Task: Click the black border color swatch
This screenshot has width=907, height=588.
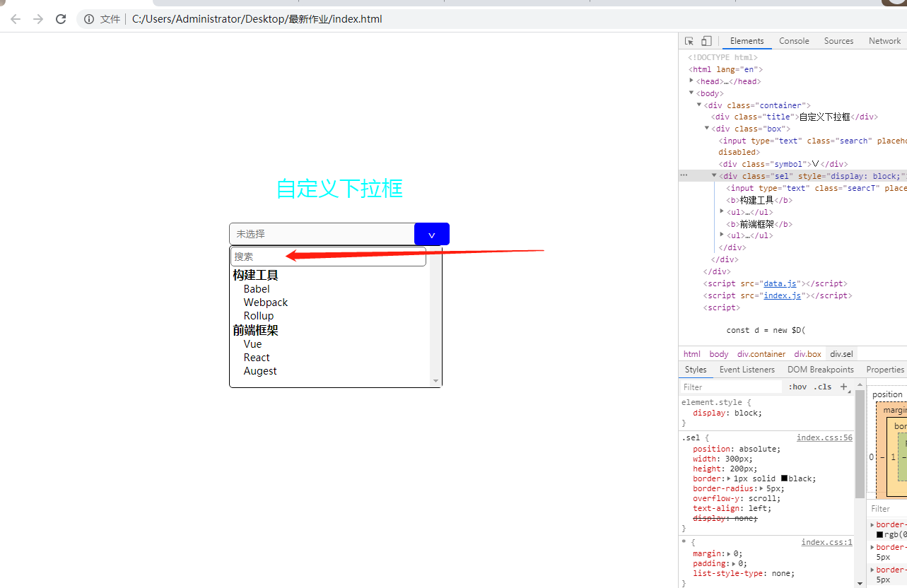Action: (785, 478)
